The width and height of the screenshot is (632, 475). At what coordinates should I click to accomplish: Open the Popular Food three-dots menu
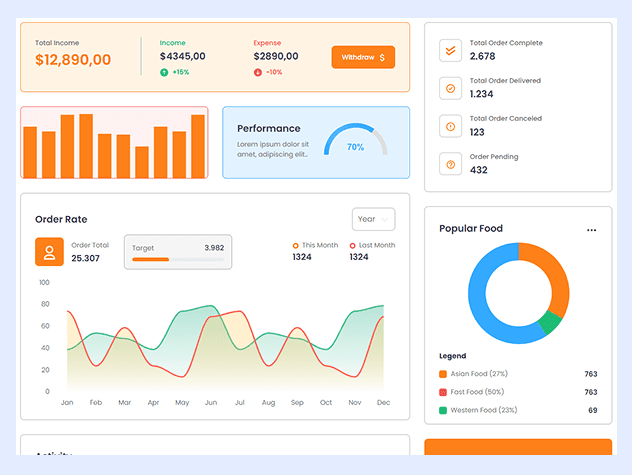point(591,230)
